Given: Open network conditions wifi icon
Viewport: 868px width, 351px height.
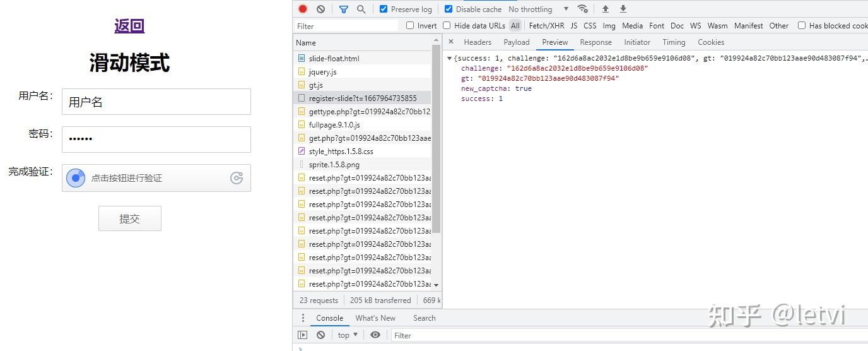Looking at the screenshot, I should pos(583,9).
